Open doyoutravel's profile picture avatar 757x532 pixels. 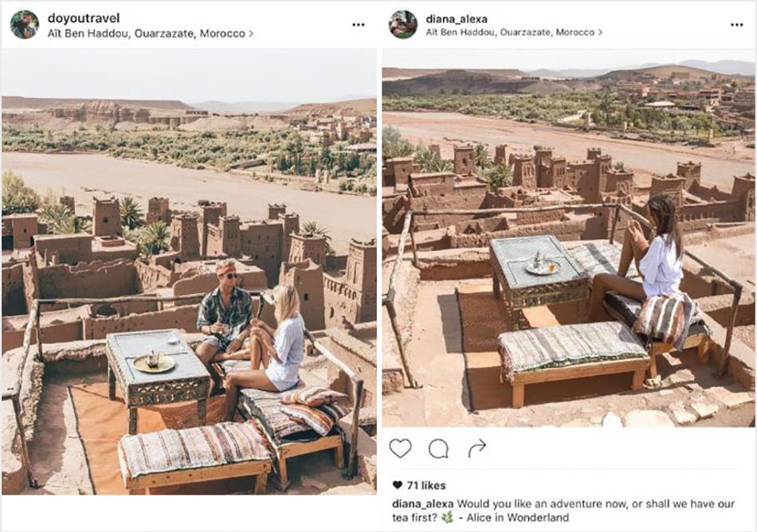[x=25, y=25]
